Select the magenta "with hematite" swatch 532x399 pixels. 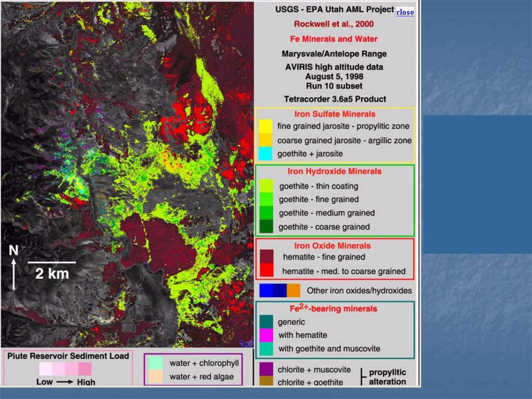click(266, 335)
